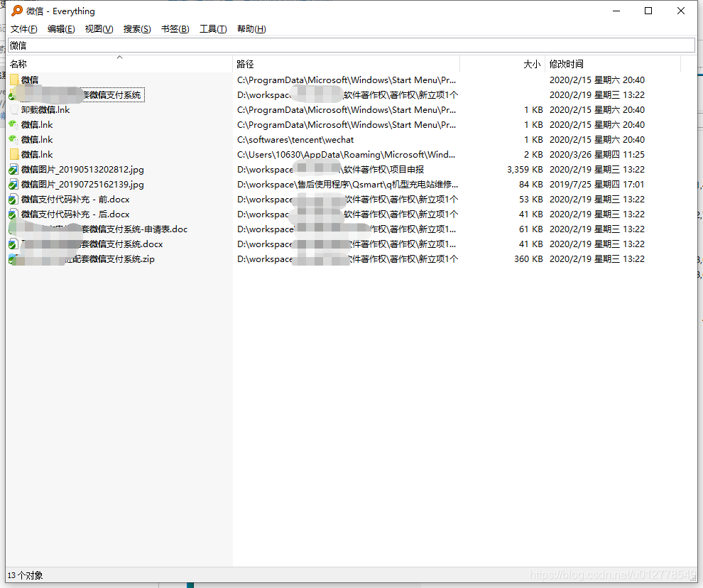The image size is (703, 588).
Task: Select file name 微信图片_20190513202812.jpg
Action: pyautogui.click(x=82, y=170)
